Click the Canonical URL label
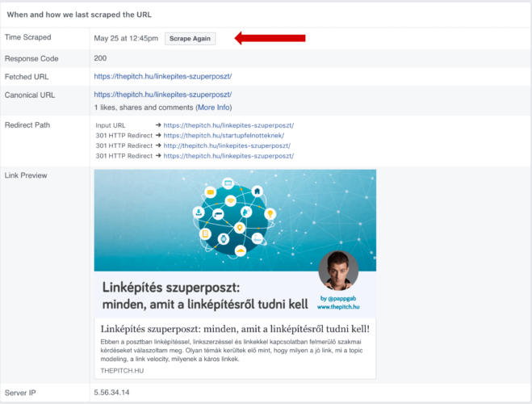 (30, 95)
